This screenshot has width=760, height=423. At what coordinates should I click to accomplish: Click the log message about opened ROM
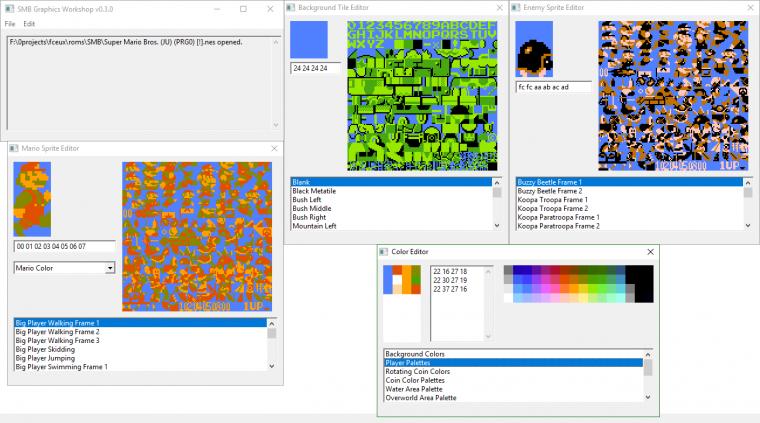coord(126,42)
